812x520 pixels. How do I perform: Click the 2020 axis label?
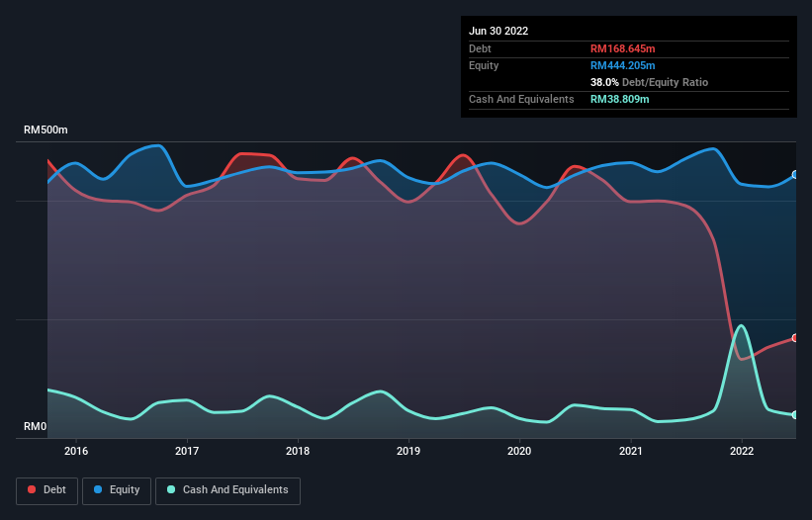[519, 451]
